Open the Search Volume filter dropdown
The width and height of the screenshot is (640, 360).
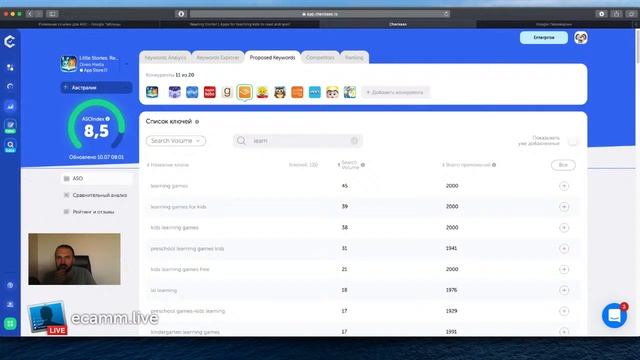tap(176, 141)
